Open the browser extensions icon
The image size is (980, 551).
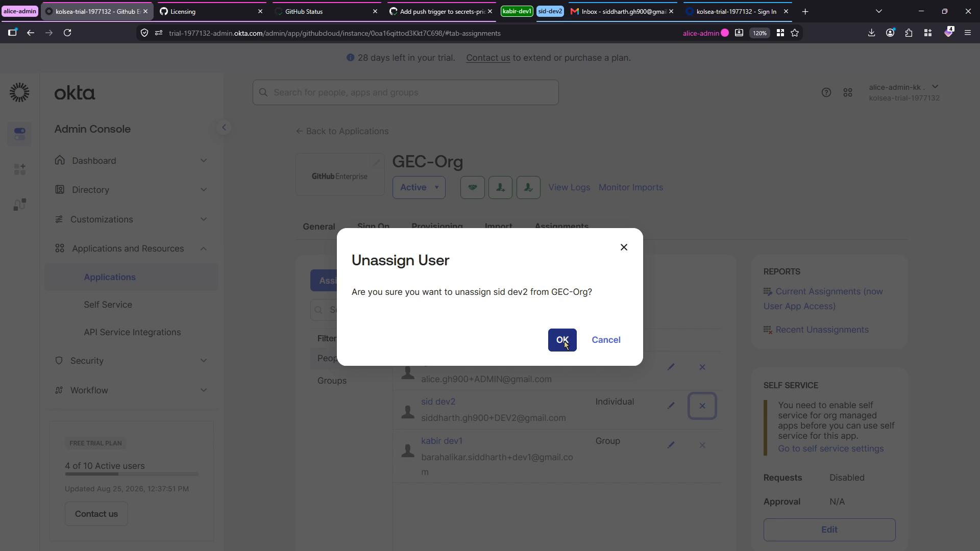909,33
